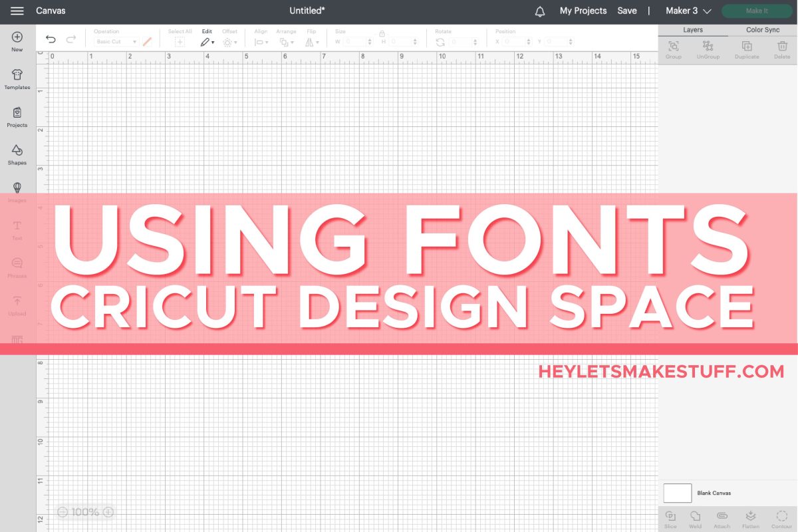Open the Projects sidebar panel
The width and height of the screenshot is (798, 532).
tap(17, 117)
